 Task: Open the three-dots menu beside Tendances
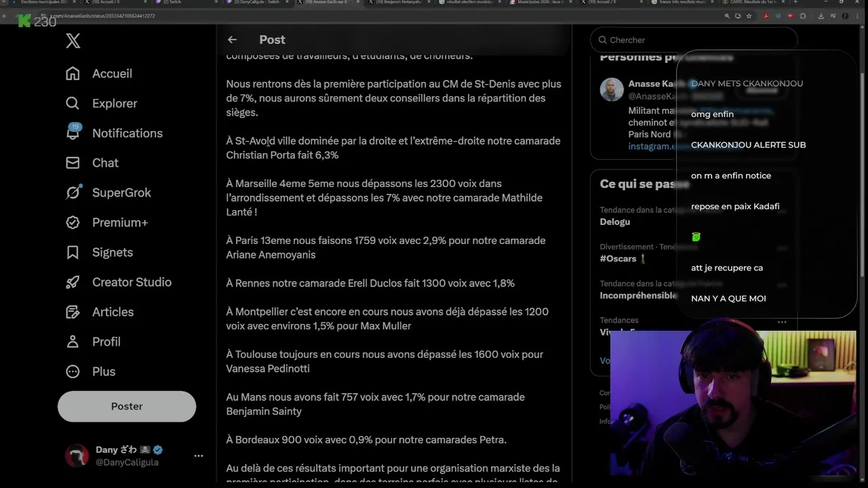point(782,322)
